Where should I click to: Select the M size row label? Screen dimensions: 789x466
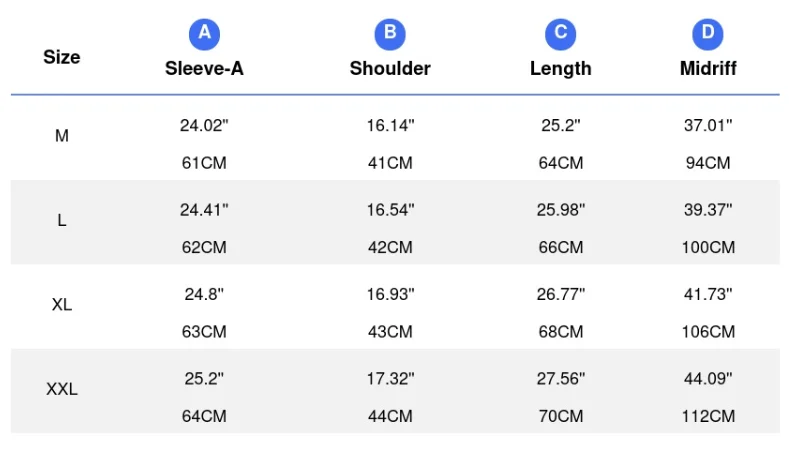(x=62, y=136)
